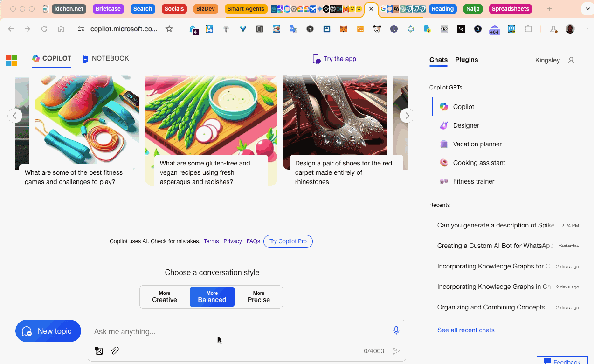Bookmark this page with the star icon
Viewport: 594px width, 364px height.
tap(169, 29)
